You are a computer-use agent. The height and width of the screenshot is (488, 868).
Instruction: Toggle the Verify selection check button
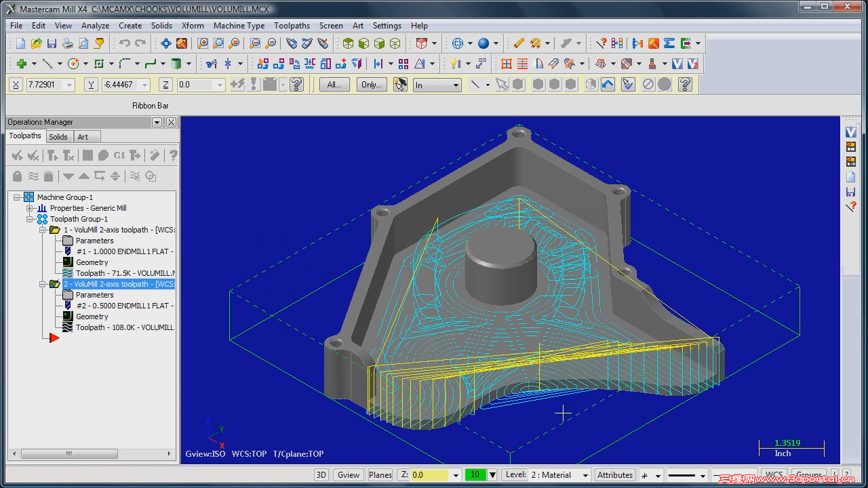click(628, 85)
